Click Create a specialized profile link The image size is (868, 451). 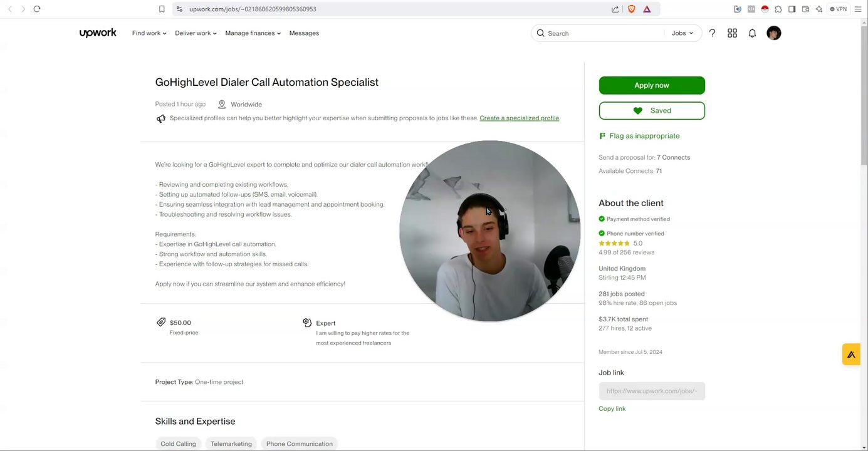(520, 118)
